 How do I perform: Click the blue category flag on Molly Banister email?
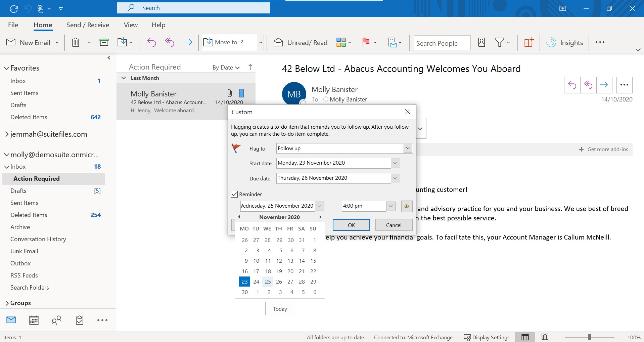(x=241, y=93)
